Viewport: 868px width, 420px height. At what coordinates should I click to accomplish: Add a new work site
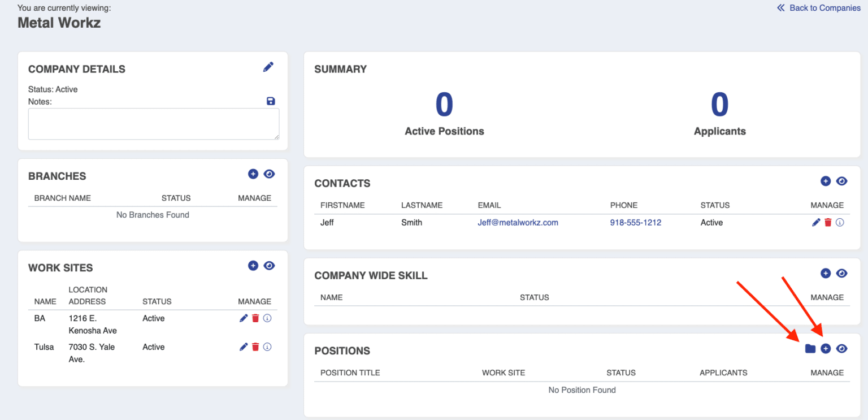click(x=253, y=266)
